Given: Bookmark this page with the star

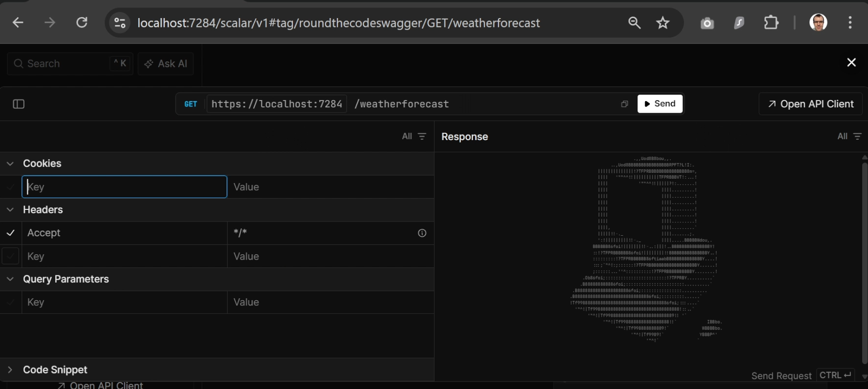Looking at the screenshot, I should [x=662, y=22].
